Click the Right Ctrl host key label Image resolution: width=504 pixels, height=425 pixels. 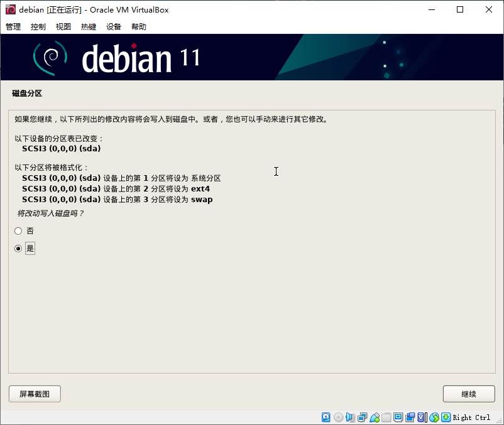click(471, 417)
